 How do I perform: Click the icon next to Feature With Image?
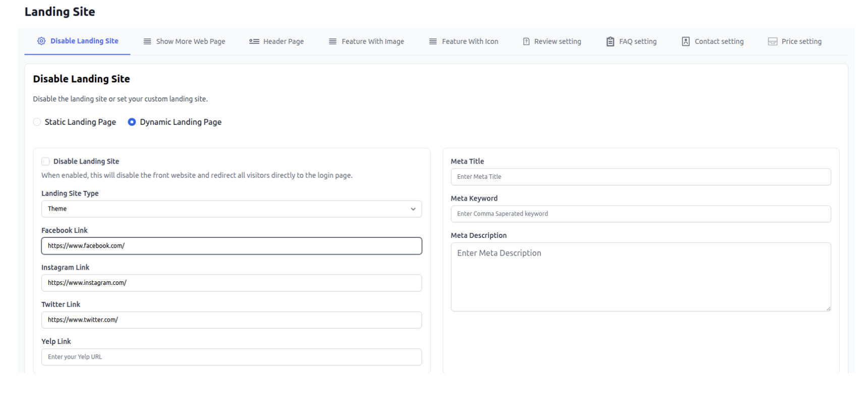click(x=333, y=41)
